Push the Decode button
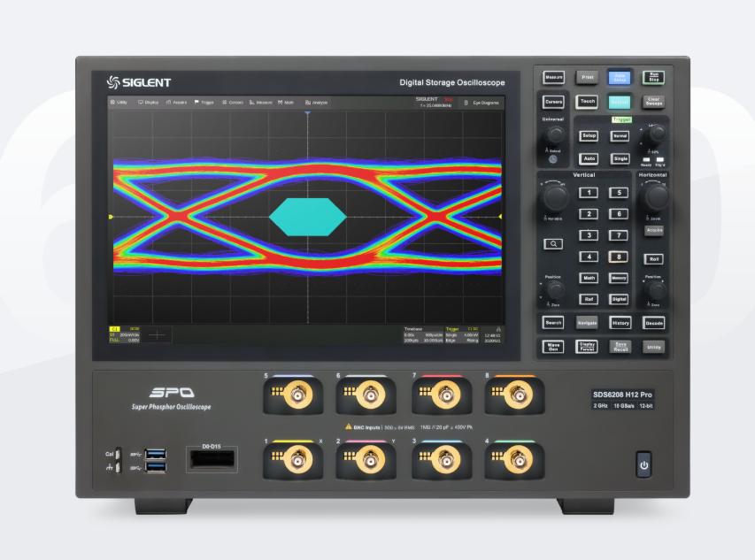This screenshot has width=755, height=560. coord(654,323)
